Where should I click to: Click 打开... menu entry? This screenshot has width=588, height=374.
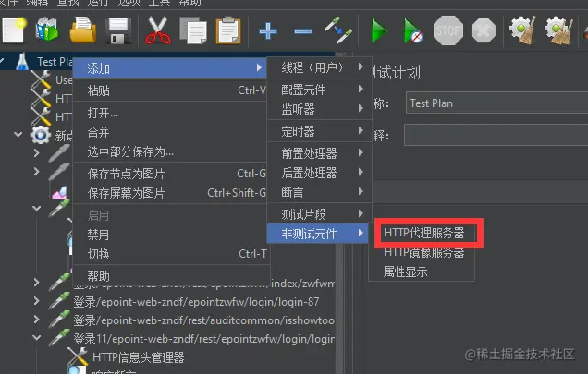(x=170, y=113)
